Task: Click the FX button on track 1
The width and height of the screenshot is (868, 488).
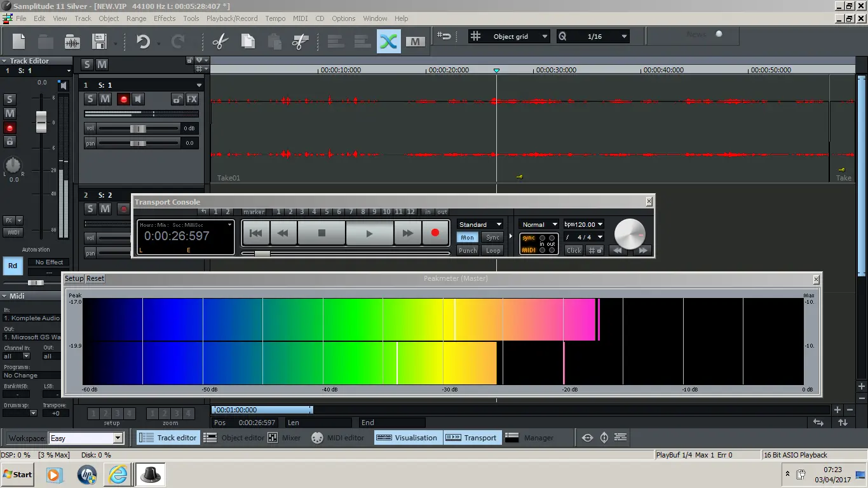Action: (192, 99)
